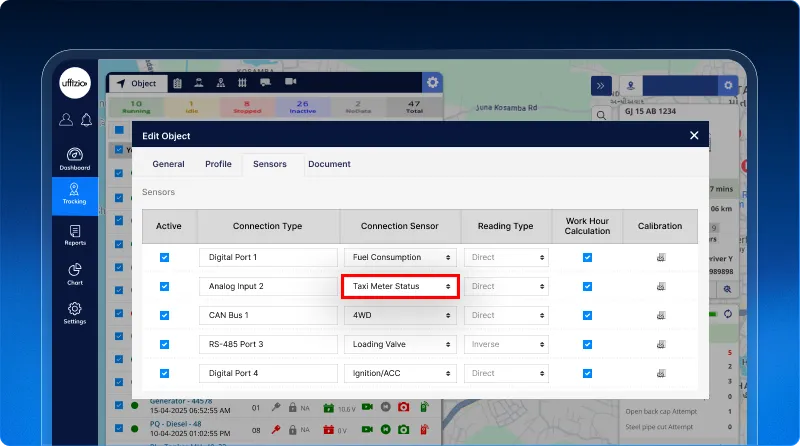Open the Fuel Consumption sensor dropdown

click(x=401, y=257)
